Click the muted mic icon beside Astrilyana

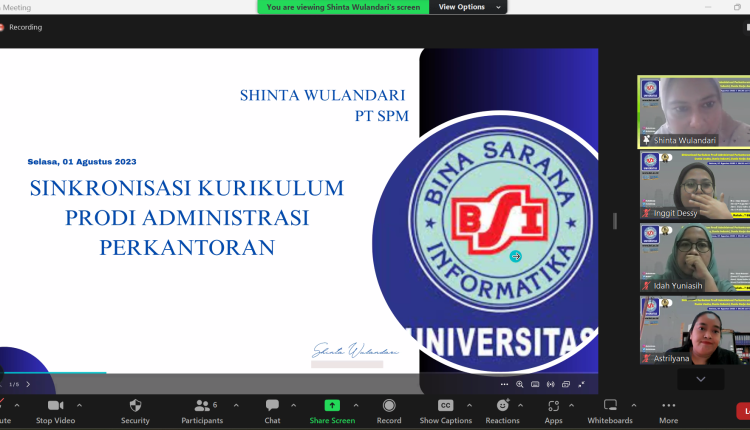point(647,358)
